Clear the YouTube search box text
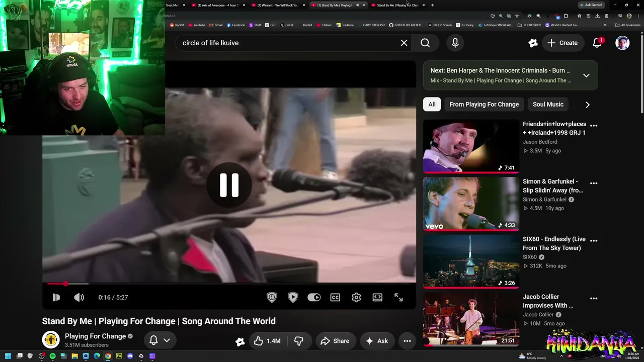This screenshot has height=362, width=644. pyautogui.click(x=404, y=43)
